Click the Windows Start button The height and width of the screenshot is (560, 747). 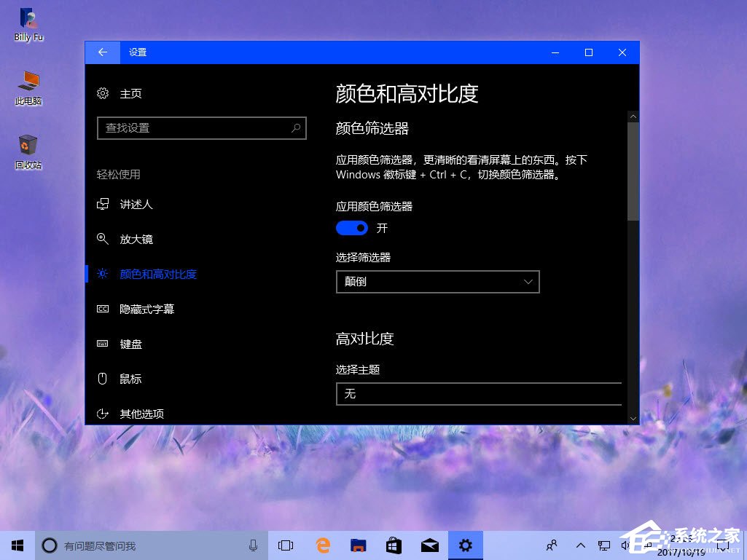click(x=17, y=545)
